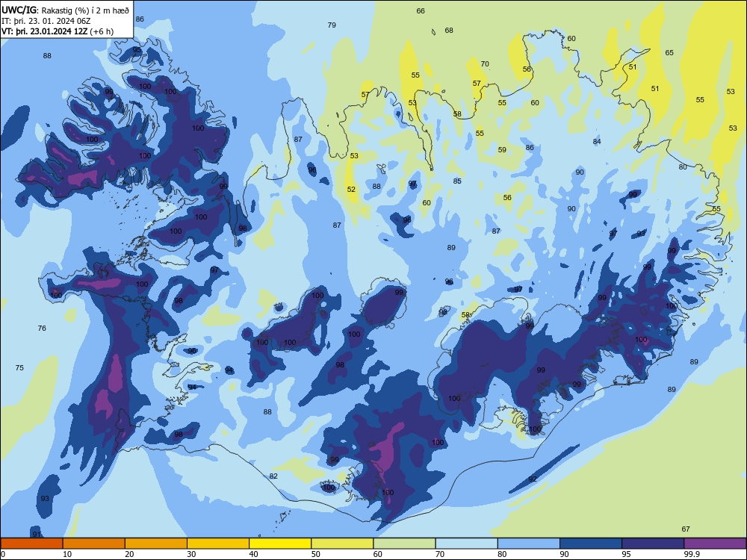The height and width of the screenshot is (560, 747).
Task: Select the medium blue 80–90 legend swatch
Action: [x=528, y=544]
